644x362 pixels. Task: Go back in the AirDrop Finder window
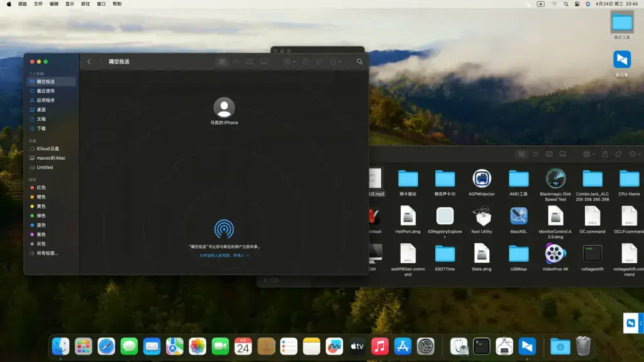pyautogui.click(x=89, y=62)
